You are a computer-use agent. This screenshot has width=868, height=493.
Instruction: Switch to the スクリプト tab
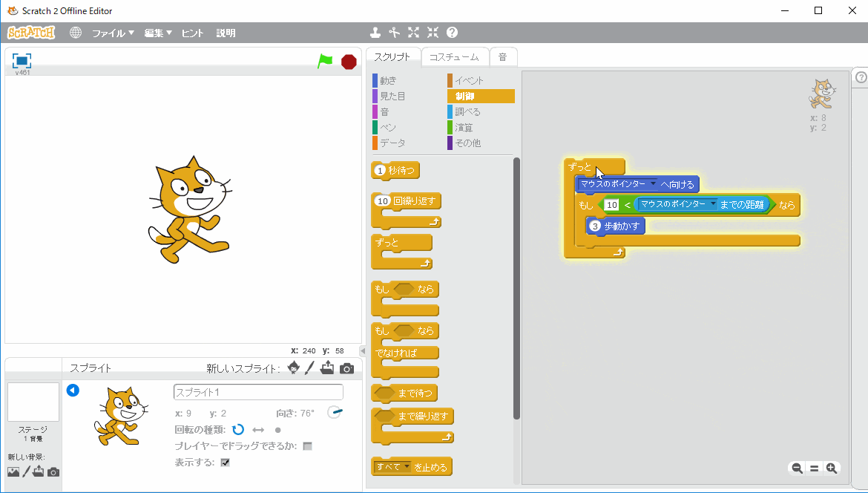click(x=392, y=57)
